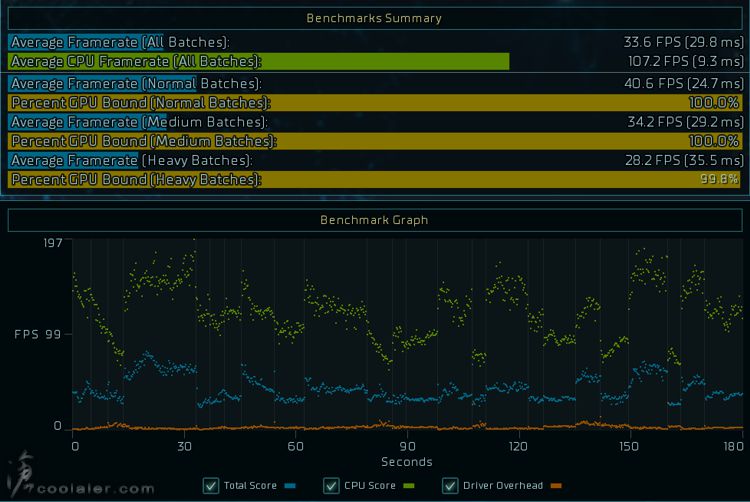Select the Benchmarks Summary header

(x=375, y=18)
